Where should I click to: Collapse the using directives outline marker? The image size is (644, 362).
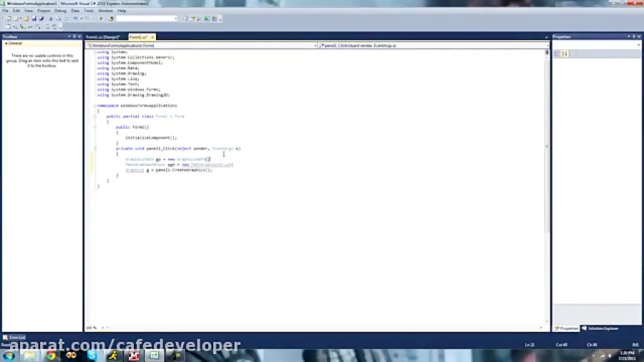[x=95, y=52]
